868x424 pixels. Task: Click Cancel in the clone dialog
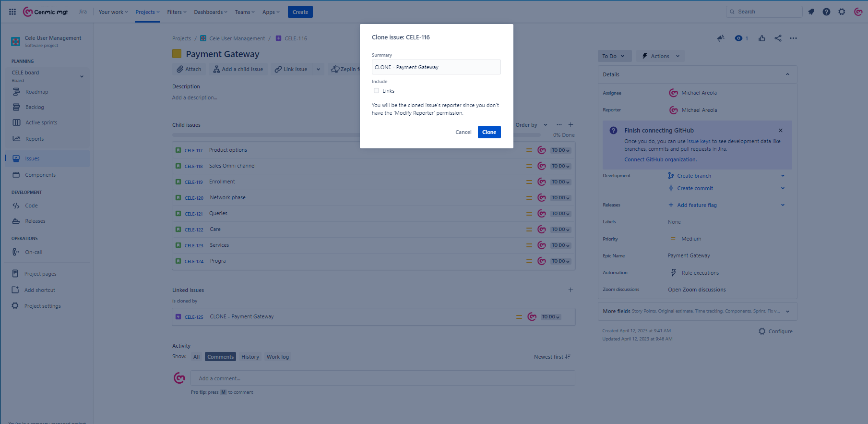tap(463, 132)
